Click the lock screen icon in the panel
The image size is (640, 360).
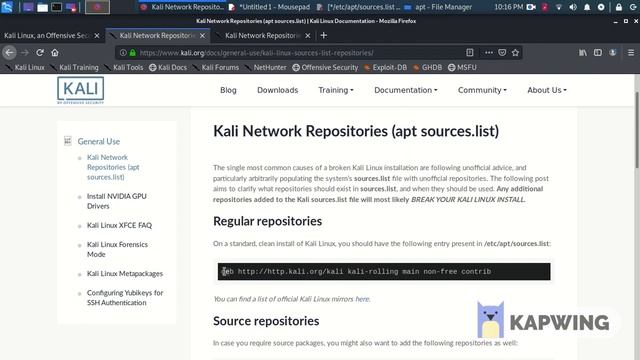pos(619,7)
